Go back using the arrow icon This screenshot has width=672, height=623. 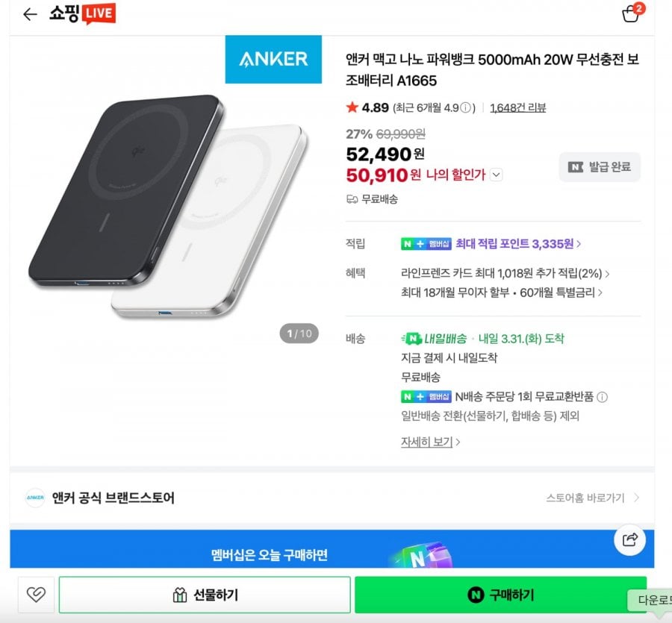[30, 14]
